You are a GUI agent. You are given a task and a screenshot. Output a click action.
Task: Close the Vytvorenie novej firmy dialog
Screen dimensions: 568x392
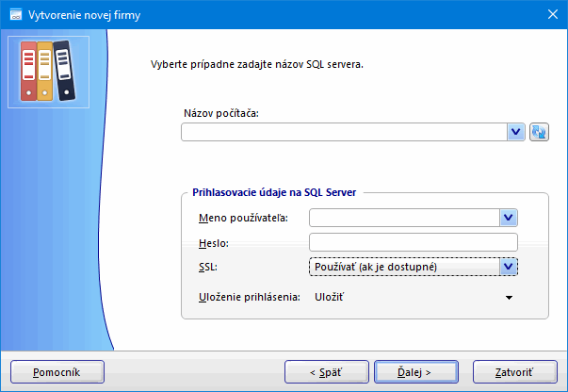(551, 13)
